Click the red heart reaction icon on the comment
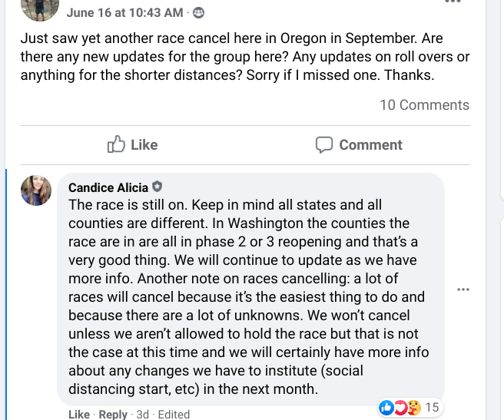The image size is (504, 420). click(400, 407)
